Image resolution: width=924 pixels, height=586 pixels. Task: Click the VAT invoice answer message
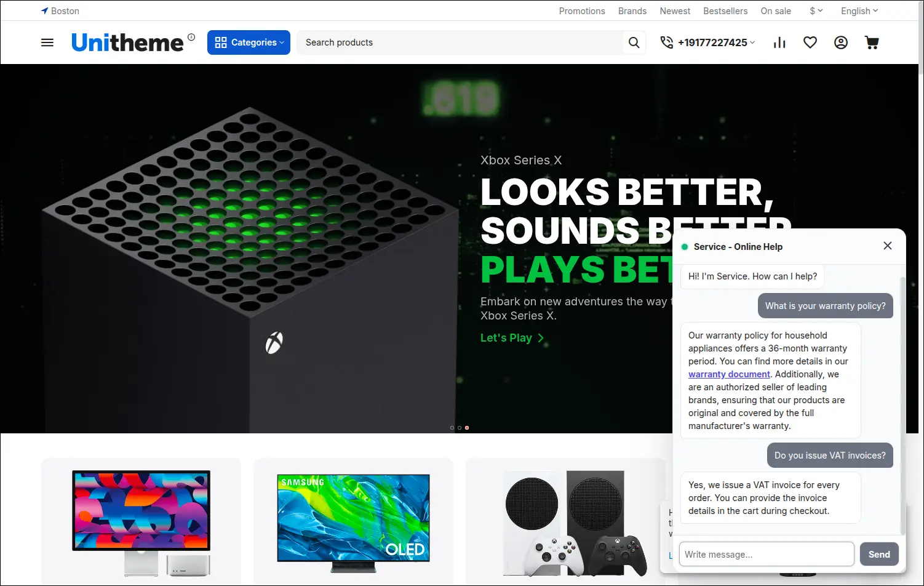(x=771, y=498)
